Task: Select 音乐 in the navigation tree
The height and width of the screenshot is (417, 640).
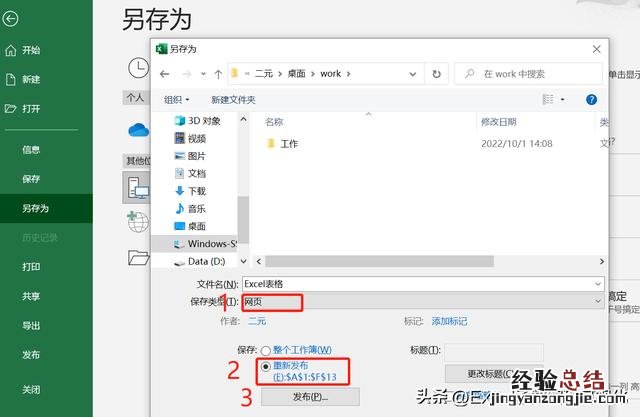Action: (x=190, y=209)
